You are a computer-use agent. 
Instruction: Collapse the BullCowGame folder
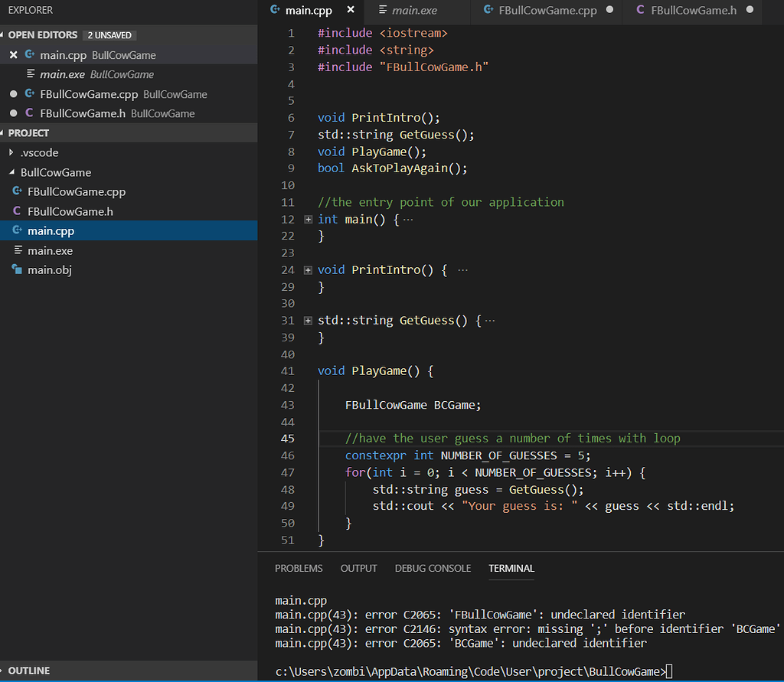coord(11,172)
